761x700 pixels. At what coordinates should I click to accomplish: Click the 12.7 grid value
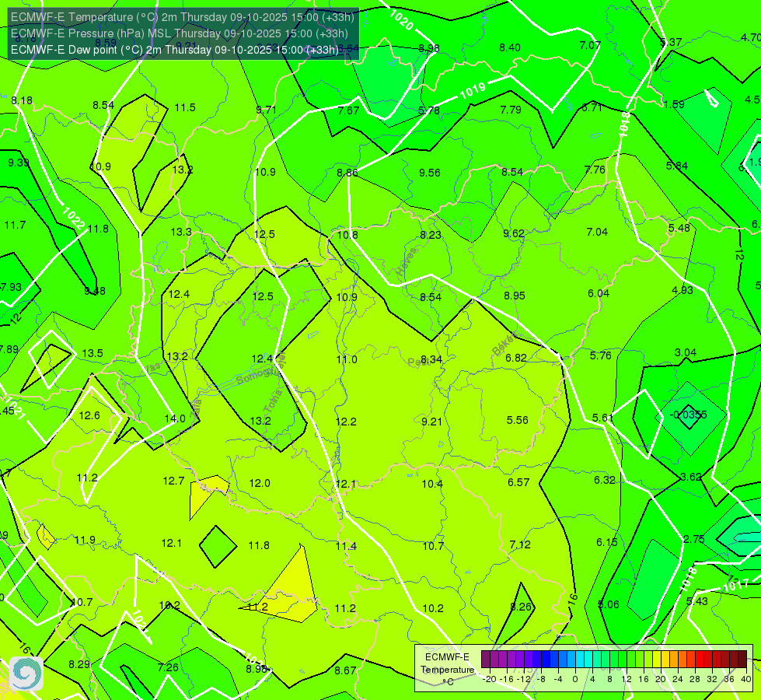(173, 481)
